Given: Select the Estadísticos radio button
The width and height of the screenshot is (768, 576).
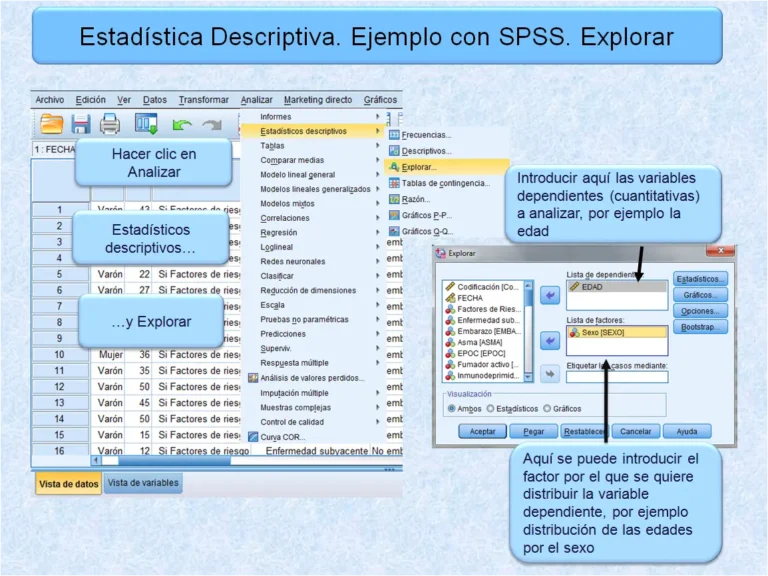Looking at the screenshot, I should (490, 408).
